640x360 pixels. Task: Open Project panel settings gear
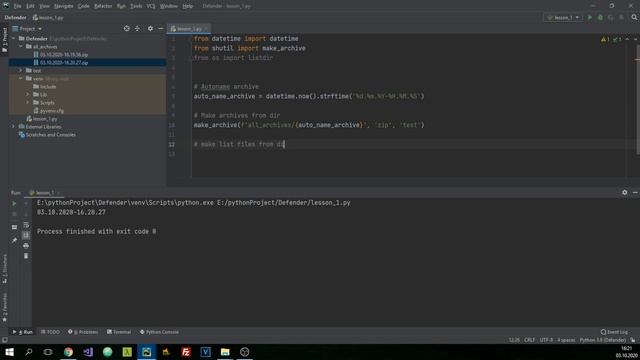150,29
